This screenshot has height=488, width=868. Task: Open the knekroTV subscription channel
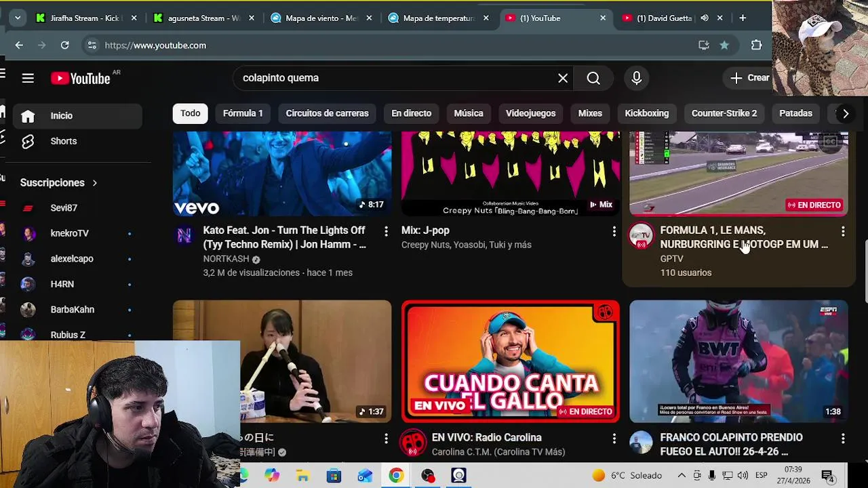[x=77, y=233]
